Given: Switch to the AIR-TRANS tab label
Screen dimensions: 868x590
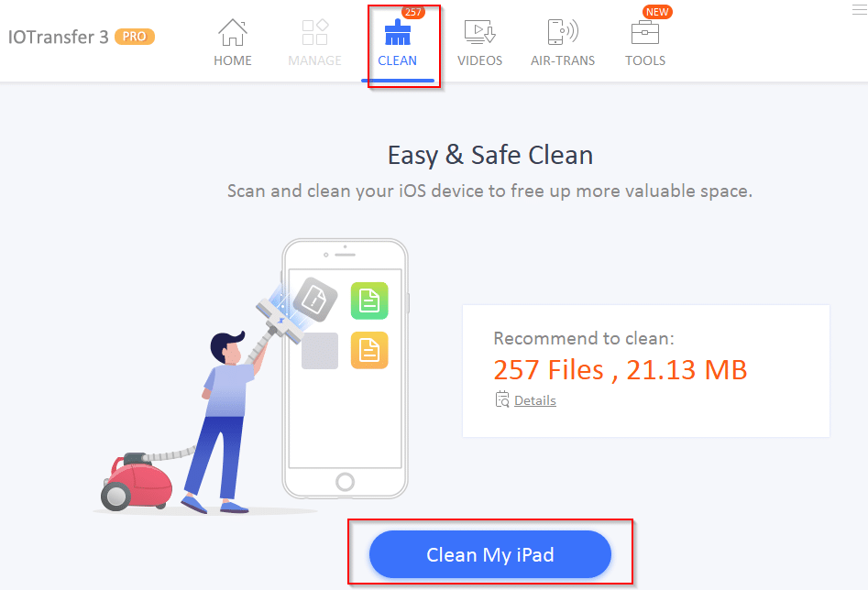Looking at the screenshot, I should (563, 60).
